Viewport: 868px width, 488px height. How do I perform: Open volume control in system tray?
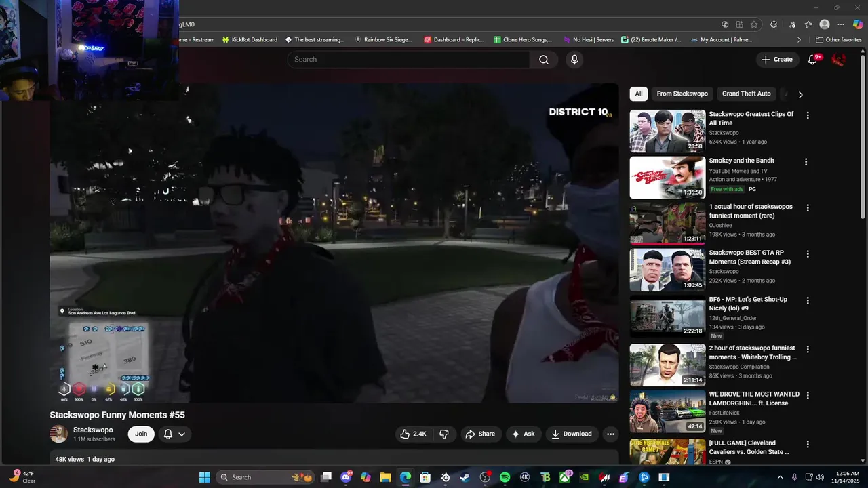[820, 477]
